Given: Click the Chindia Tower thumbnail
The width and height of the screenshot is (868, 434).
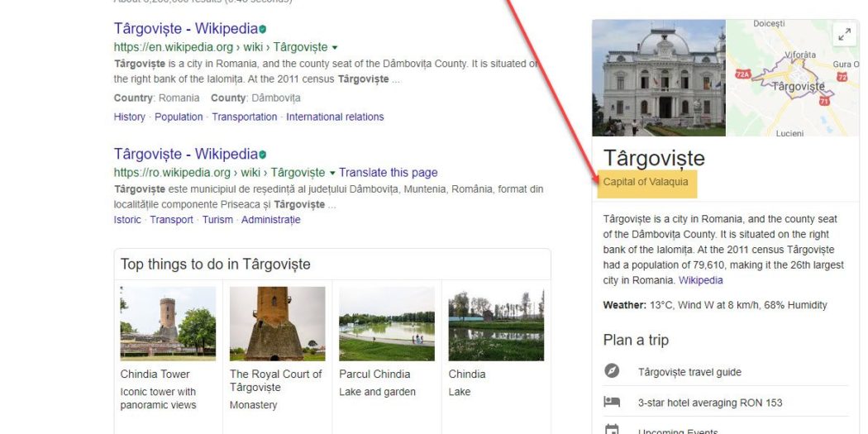Looking at the screenshot, I should click(x=168, y=323).
